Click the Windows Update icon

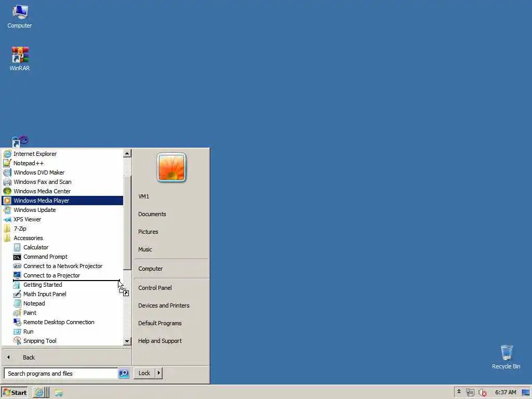7,210
